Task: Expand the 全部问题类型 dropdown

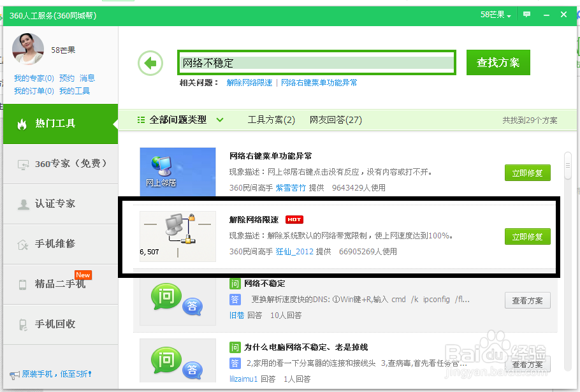Action: coord(180,120)
